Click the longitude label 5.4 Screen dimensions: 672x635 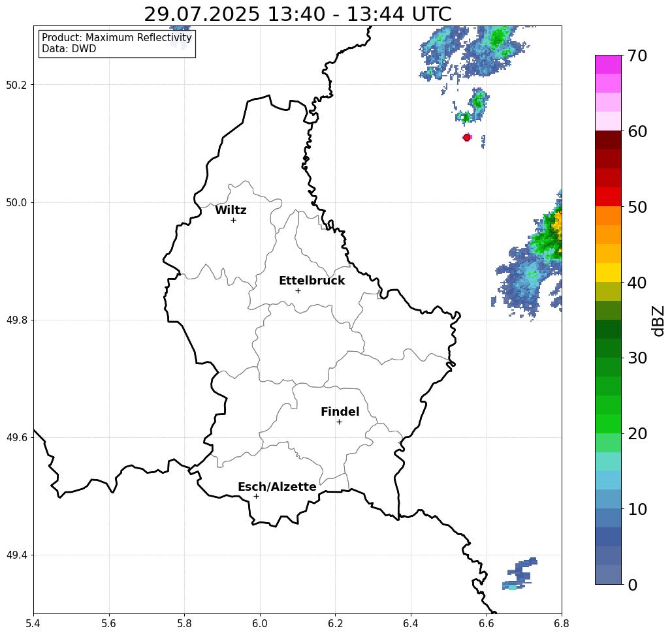[33, 623]
